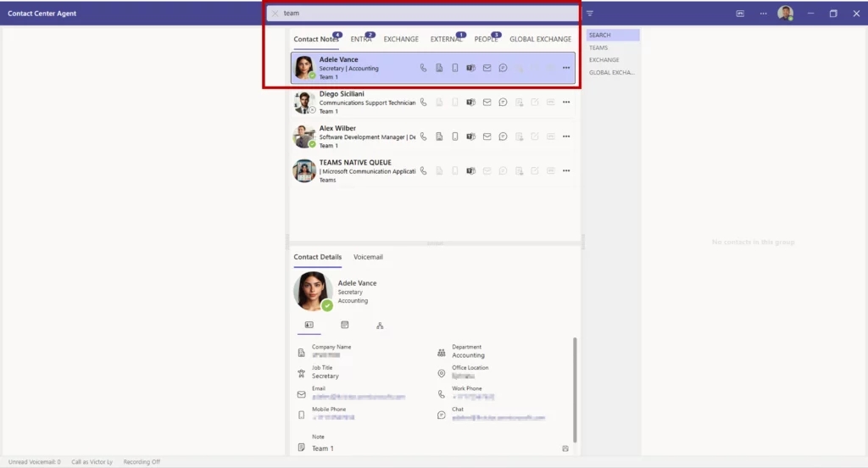Choose GLOBAL EXCHANGE in the right side list
Viewport: 868px width, 468px height.
tap(612, 72)
